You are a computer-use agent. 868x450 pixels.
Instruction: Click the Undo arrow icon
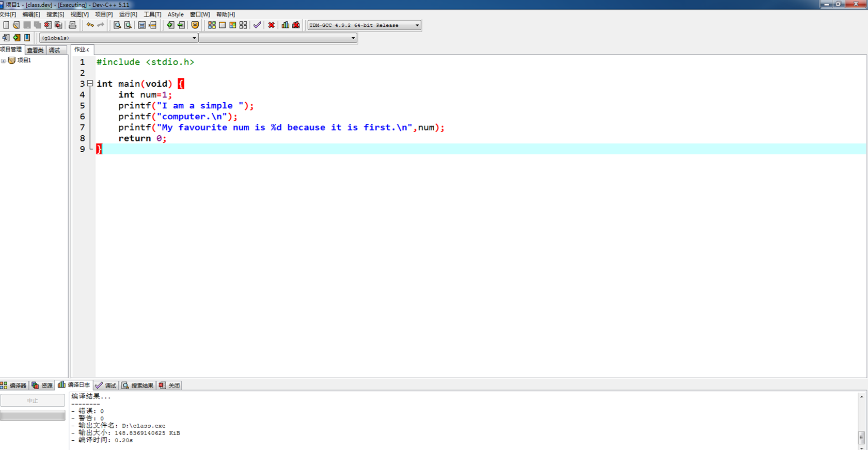pos(90,25)
